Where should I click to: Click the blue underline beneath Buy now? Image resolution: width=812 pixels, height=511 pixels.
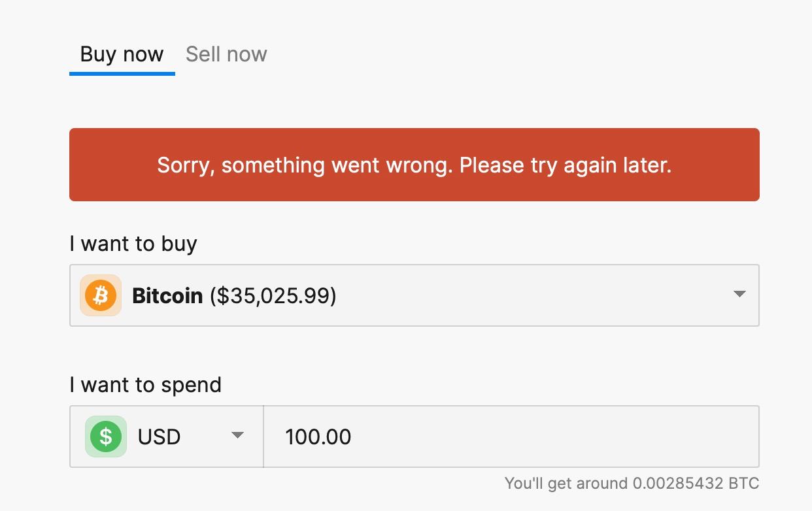[122, 74]
